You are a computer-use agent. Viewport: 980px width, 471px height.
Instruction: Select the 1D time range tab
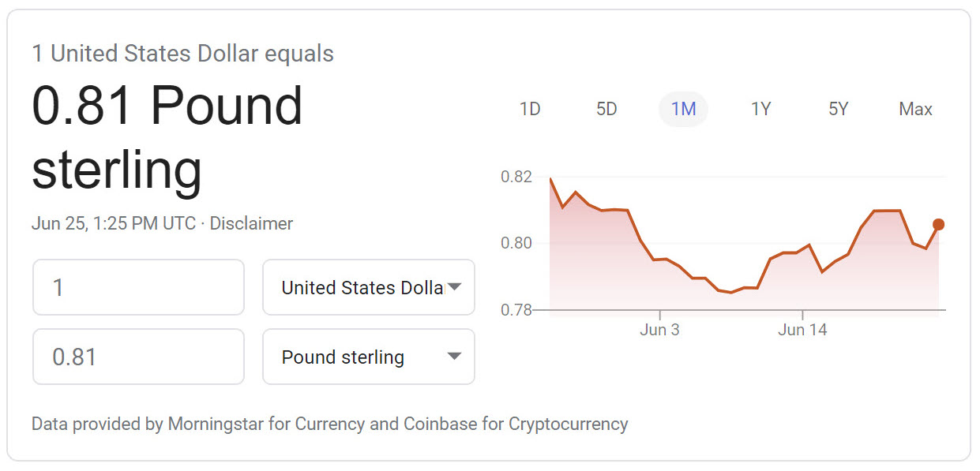tap(530, 109)
